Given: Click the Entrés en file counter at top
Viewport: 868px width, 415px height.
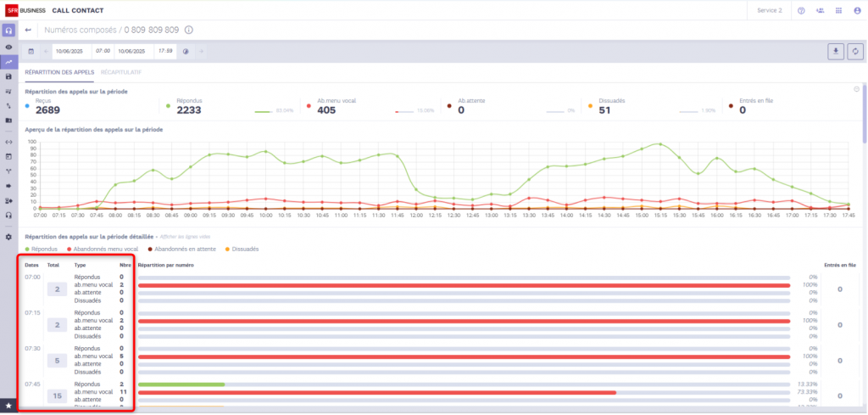Looking at the screenshot, I should 753,106.
